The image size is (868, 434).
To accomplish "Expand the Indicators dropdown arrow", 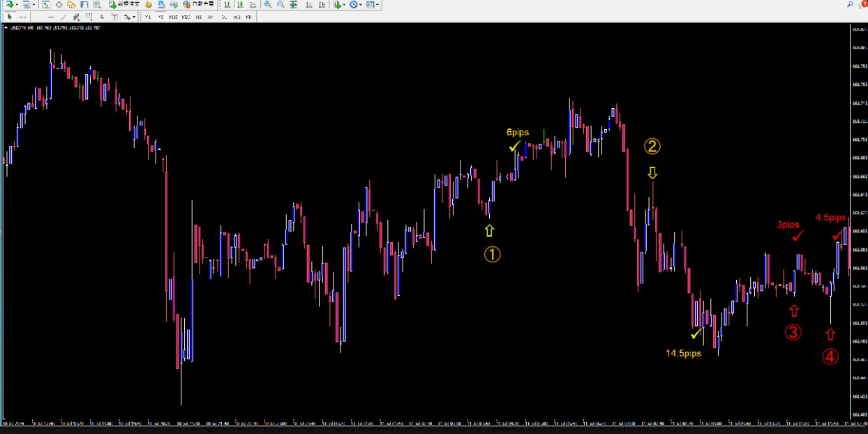I will pos(345,4).
